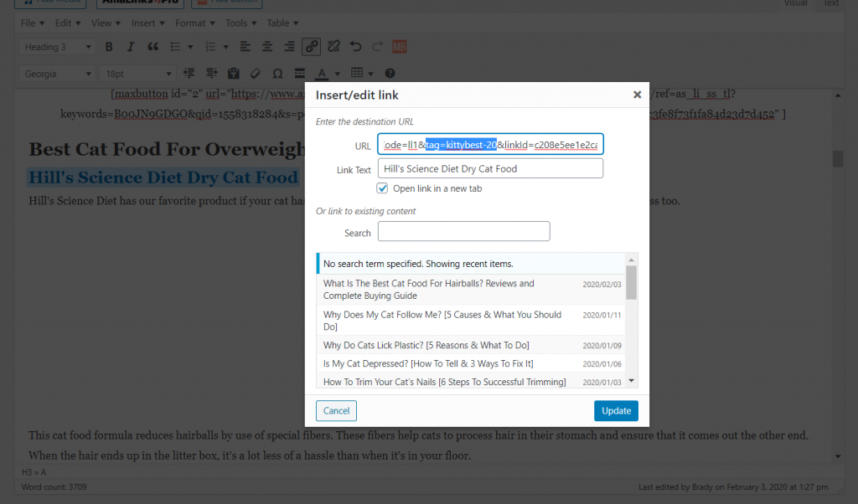Click the Word count: 3709 status text
Image resolution: width=858 pixels, height=504 pixels.
[x=54, y=487]
